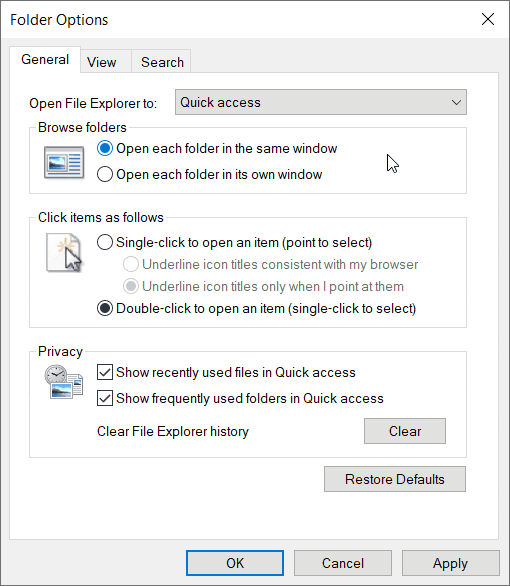The width and height of the screenshot is (510, 586).
Task: Close the Folder Options dialog with X
Action: tap(488, 19)
